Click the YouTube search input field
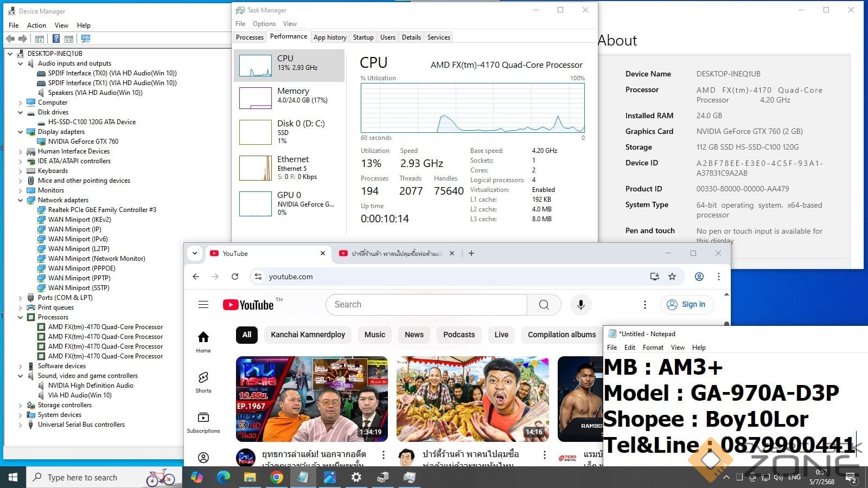The height and width of the screenshot is (488, 868). pos(426,305)
